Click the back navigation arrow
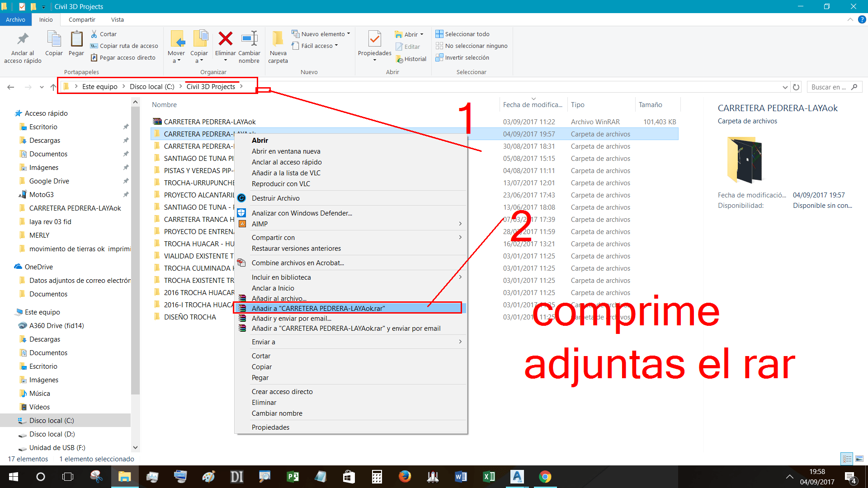868x488 pixels. (11, 87)
